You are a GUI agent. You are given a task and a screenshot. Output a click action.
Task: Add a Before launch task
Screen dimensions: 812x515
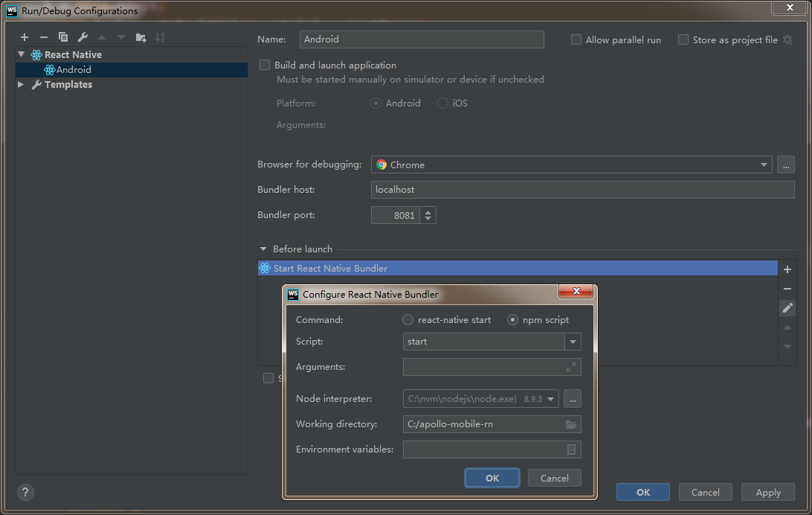[x=787, y=269]
